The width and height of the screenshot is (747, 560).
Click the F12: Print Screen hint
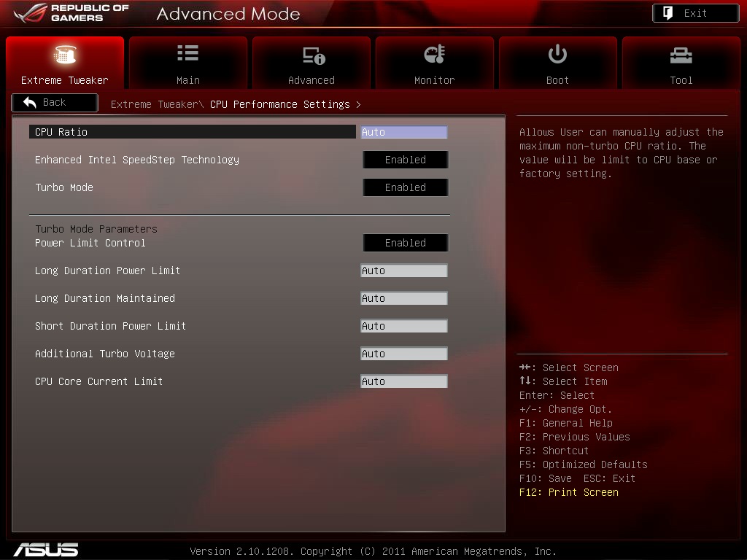pyautogui.click(x=569, y=492)
